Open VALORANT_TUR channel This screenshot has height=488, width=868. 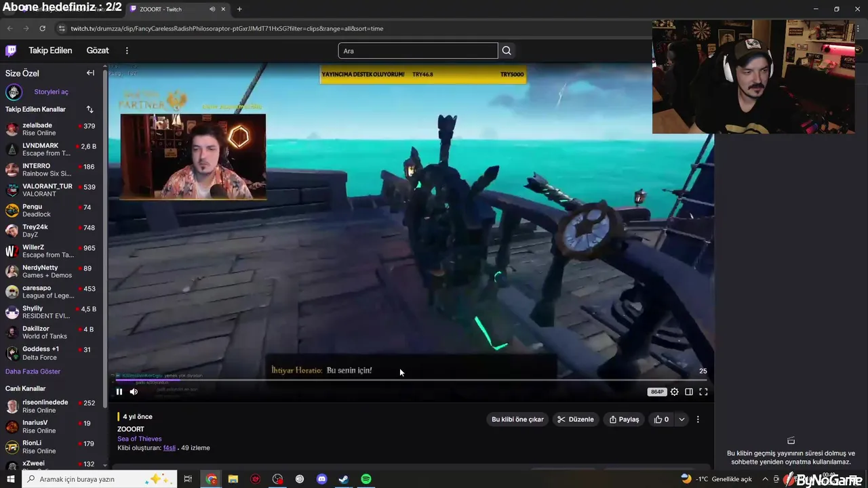(52, 190)
